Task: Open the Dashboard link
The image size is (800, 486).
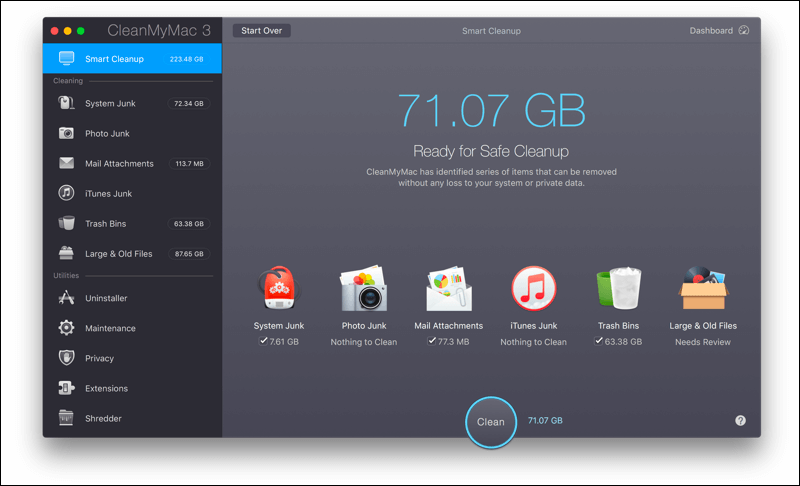Action: (x=711, y=31)
